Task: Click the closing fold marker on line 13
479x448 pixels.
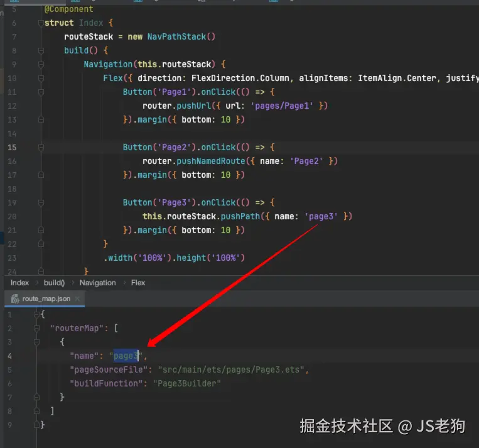Action: (41, 120)
